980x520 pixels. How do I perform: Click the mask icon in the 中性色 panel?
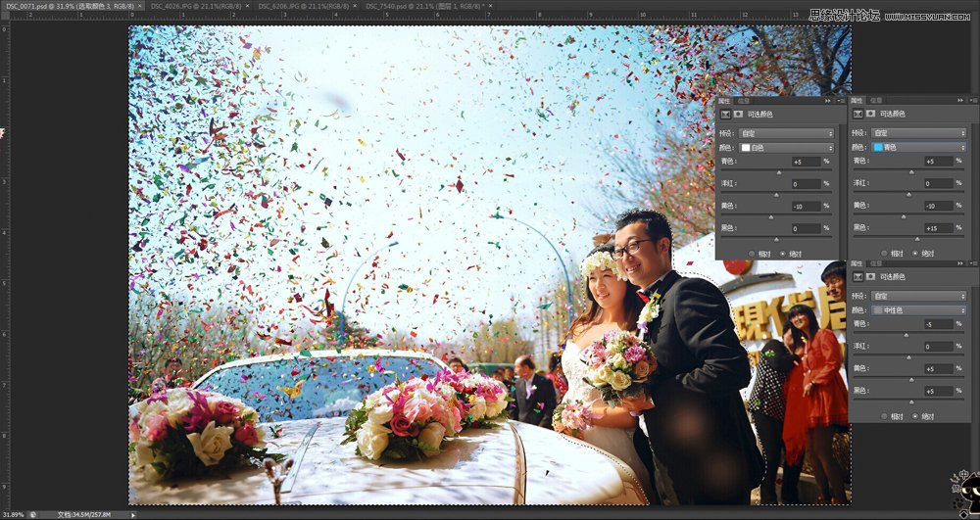click(x=870, y=276)
